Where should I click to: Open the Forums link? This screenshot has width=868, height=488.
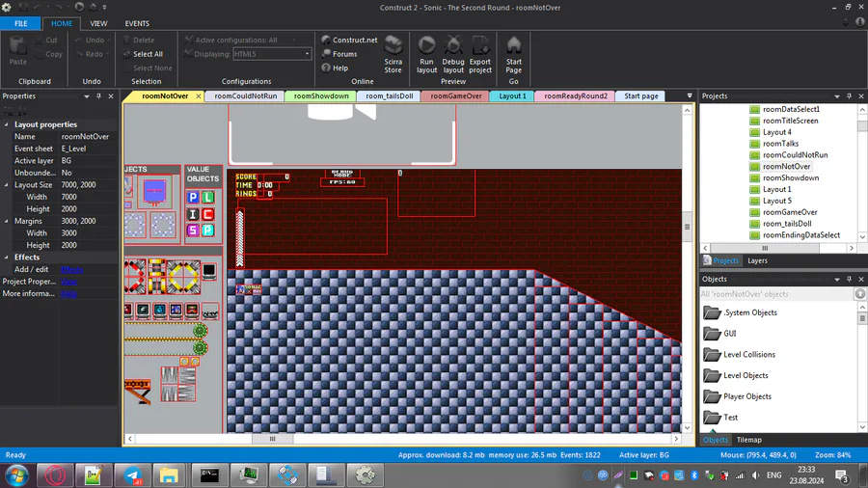coord(339,54)
